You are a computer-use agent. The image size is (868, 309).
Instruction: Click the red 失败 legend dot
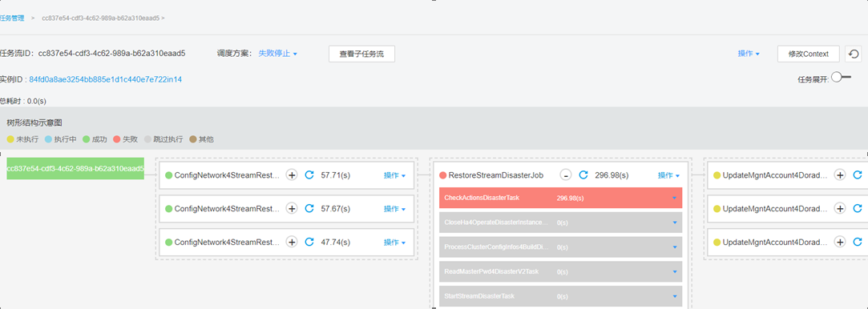[116, 139]
